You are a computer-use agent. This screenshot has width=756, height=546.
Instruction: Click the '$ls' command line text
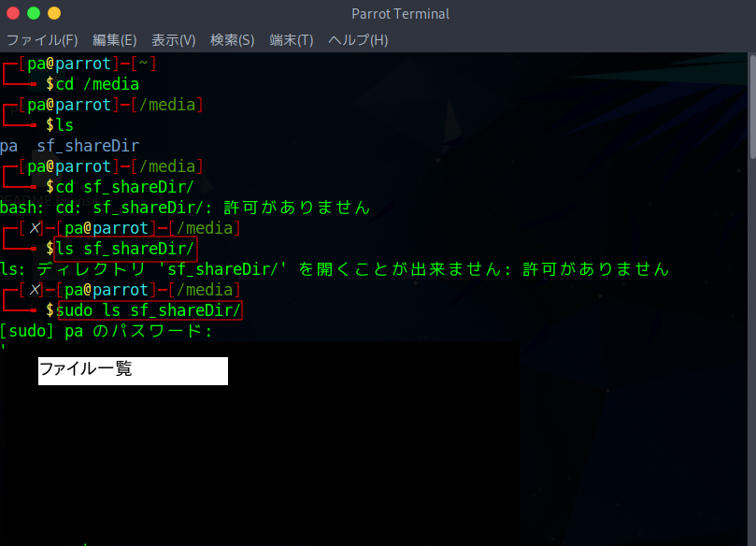coord(60,125)
